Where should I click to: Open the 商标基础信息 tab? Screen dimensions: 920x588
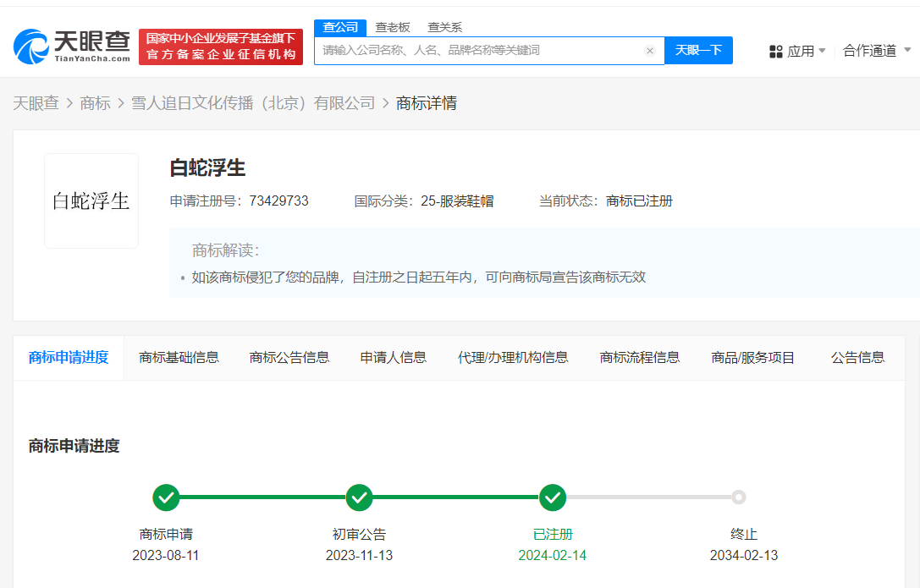[179, 357]
